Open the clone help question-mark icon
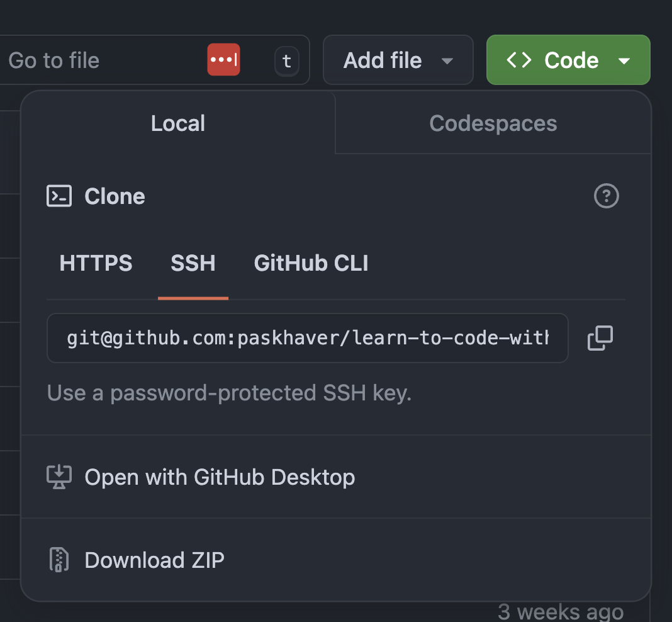 point(606,196)
